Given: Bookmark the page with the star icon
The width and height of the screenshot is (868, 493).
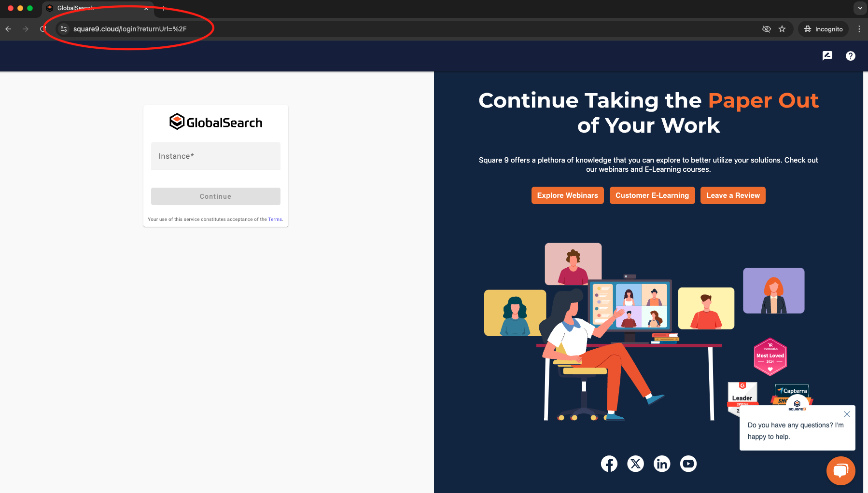Looking at the screenshot, I should [x=783, y=29].
